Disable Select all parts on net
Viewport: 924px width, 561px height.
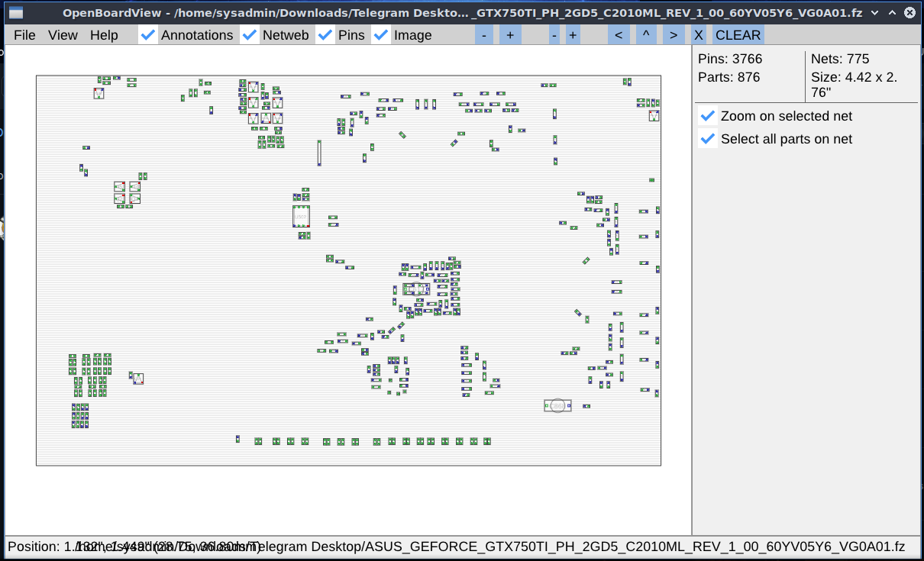coord(708,139)
